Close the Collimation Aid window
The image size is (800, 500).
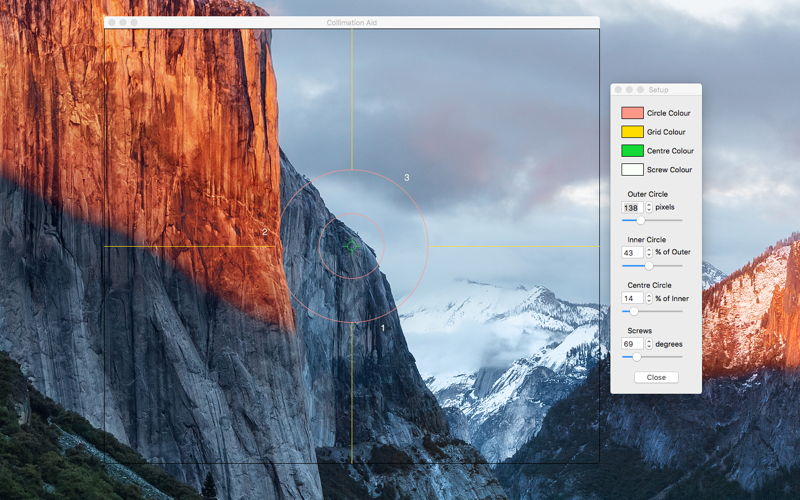112,22
